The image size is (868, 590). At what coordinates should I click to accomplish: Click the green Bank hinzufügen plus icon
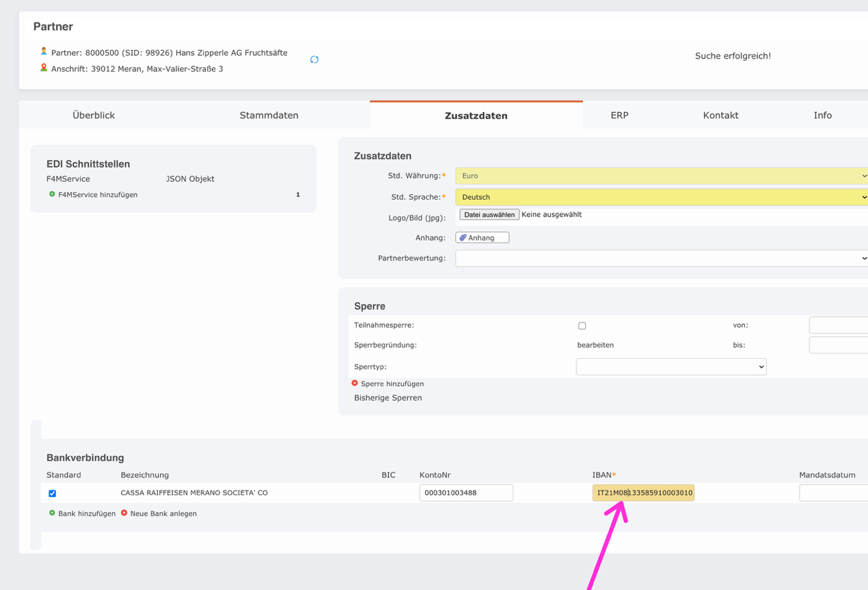(52, 513)
